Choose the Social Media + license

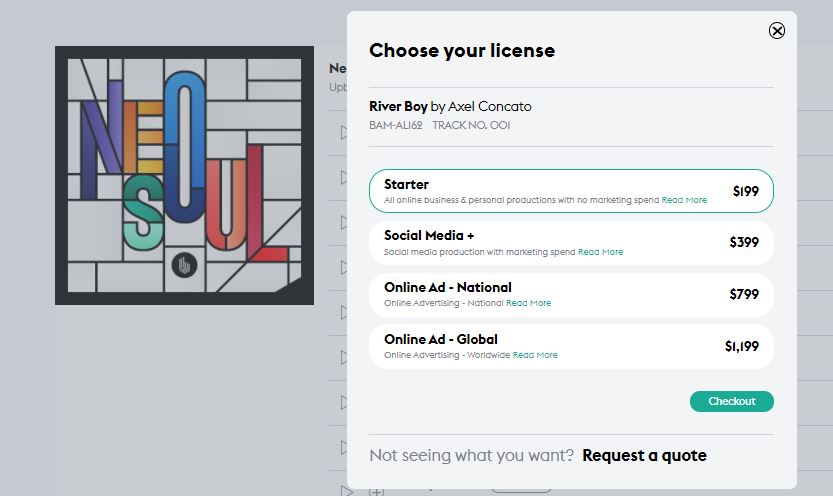point(571,243)
